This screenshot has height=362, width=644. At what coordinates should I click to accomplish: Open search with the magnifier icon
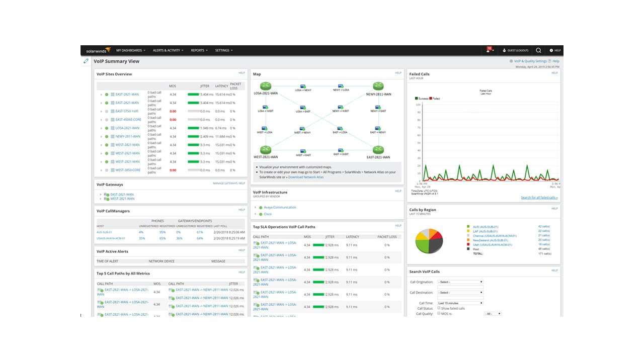[538, 50]
